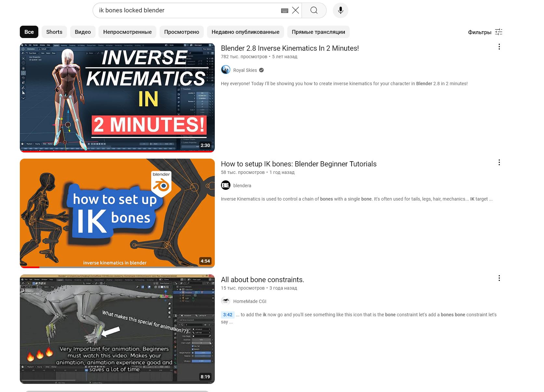Click the "58 тыс. просмотров" view count
This screenshot has height=392, width=544.
coord(243,172)
